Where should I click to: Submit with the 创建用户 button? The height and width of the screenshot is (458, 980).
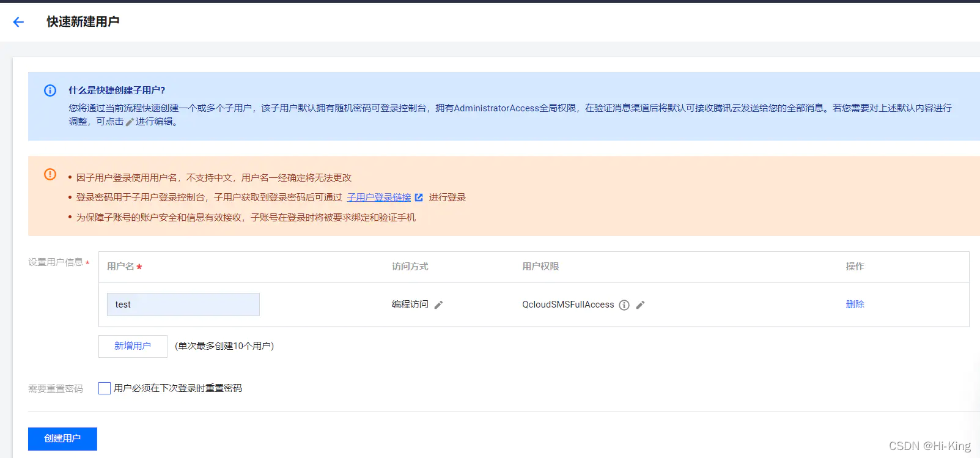(62, 438)
